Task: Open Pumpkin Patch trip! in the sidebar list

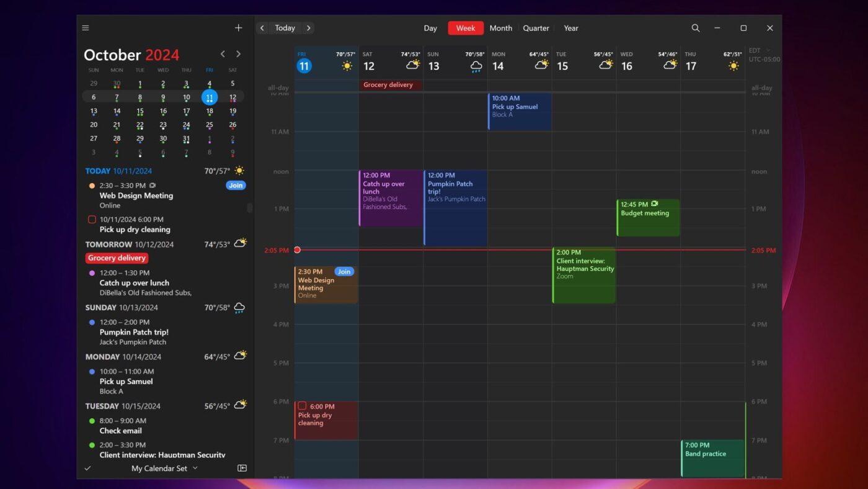Action: [x=134, y=332]
